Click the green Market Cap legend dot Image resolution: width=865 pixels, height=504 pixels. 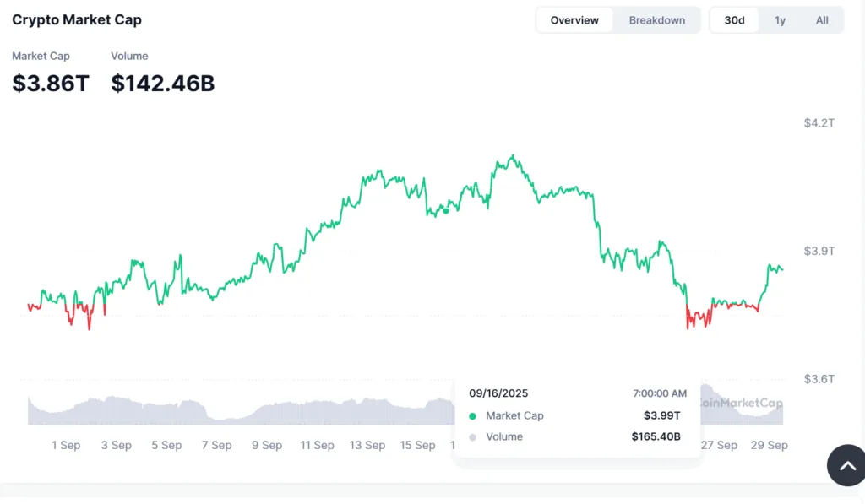point(471,415)
